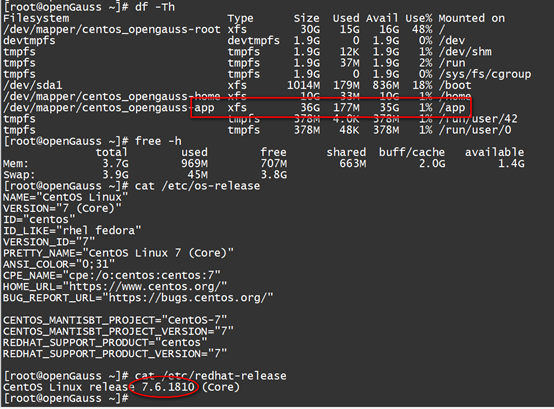The height and width of the screenshot is (409, 554).
Task: Click the circled 7.6.1810 version number
Action: pyautogui.click(x=168, y=387)
